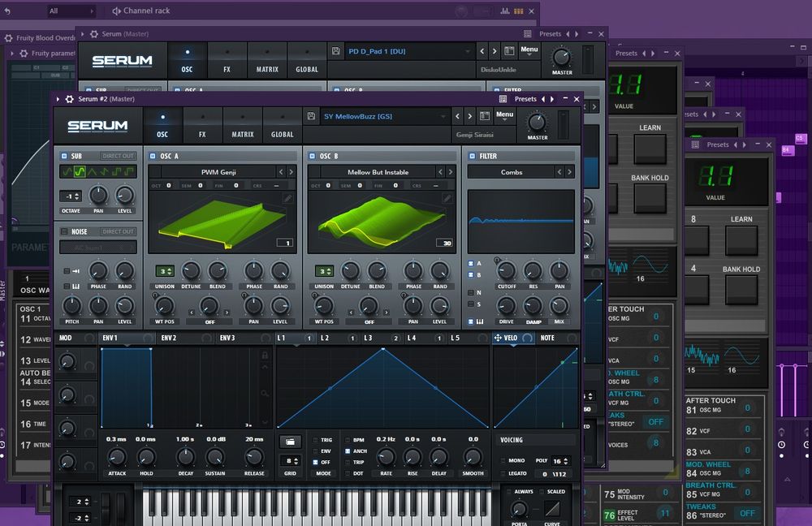Click save icon in back Serum window
Image resolution: width=812 pixels, height=526 pixels.
pyautogui.click(x=335, y=51)
